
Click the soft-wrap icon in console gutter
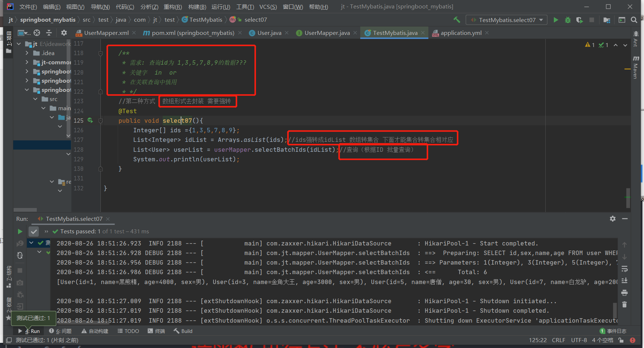(x=624, y=269)
